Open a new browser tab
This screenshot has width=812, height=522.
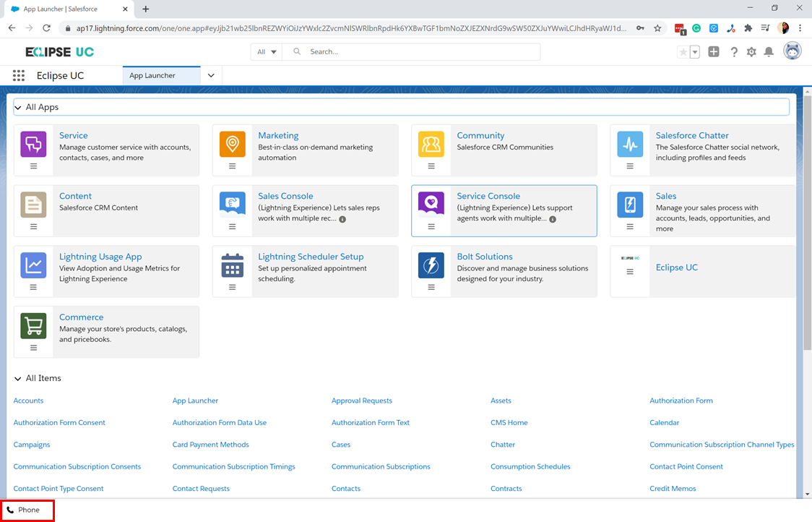coord(145,9)
